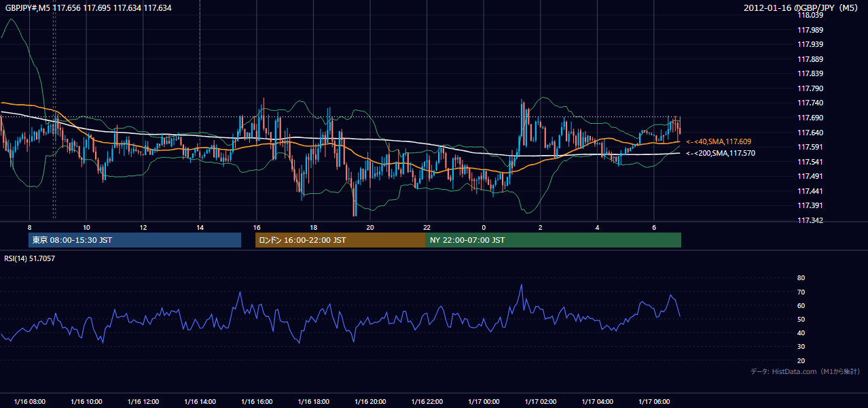Viewport: 868px width, 408px height.
Task: Click the RSI axis level 80
Action: pyautogui.click(x=801, y=278)
